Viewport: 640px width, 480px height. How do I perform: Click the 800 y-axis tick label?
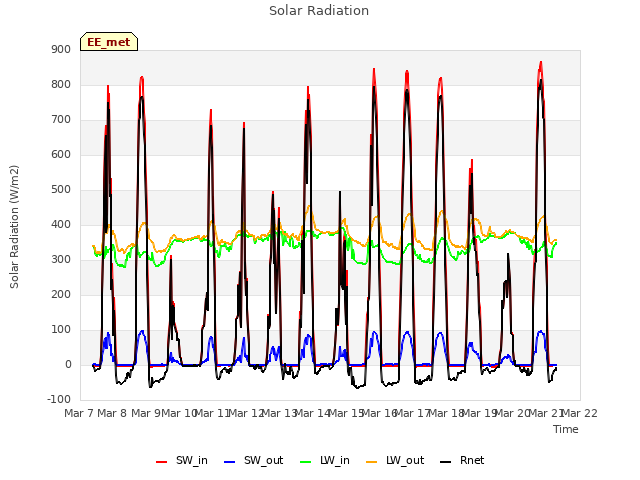click(61, 84)
